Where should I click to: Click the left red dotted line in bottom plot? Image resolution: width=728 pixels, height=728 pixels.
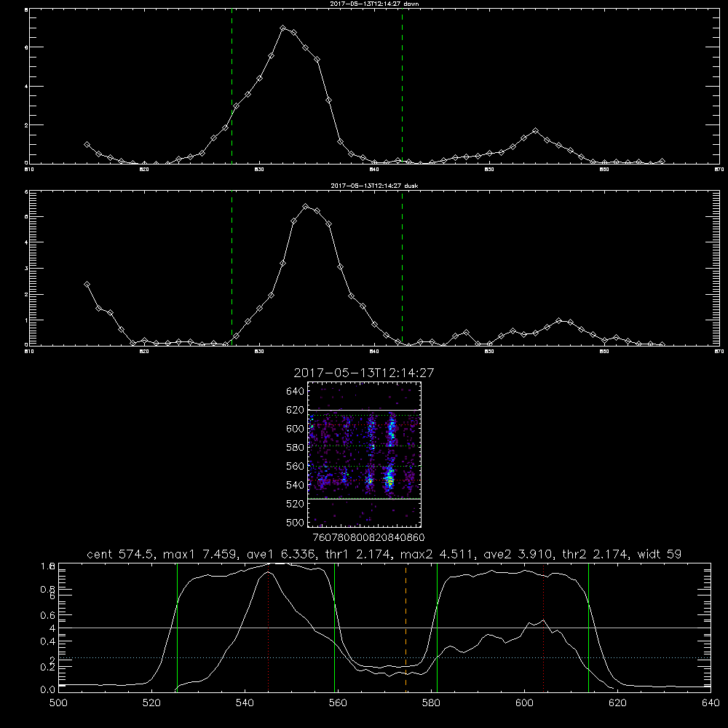(x=269, y=628)
